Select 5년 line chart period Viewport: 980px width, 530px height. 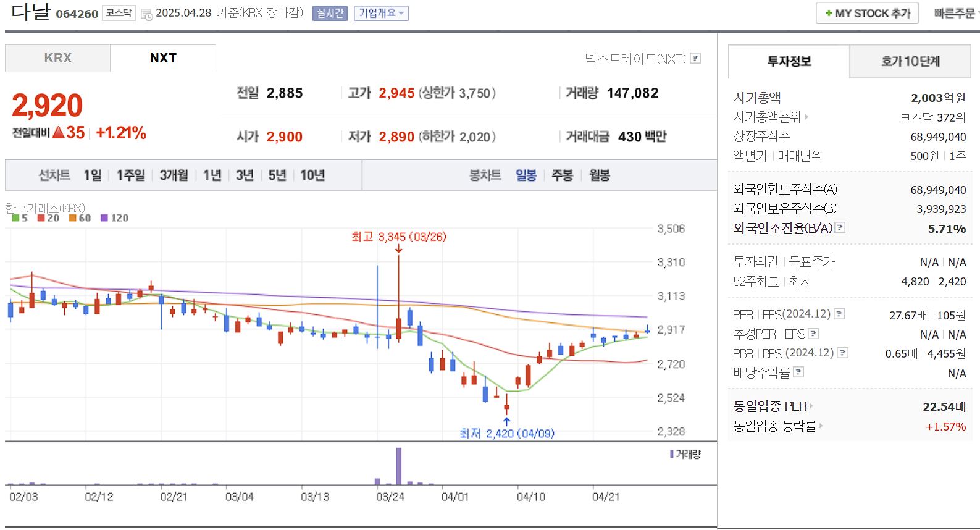[x=277, y=175]
